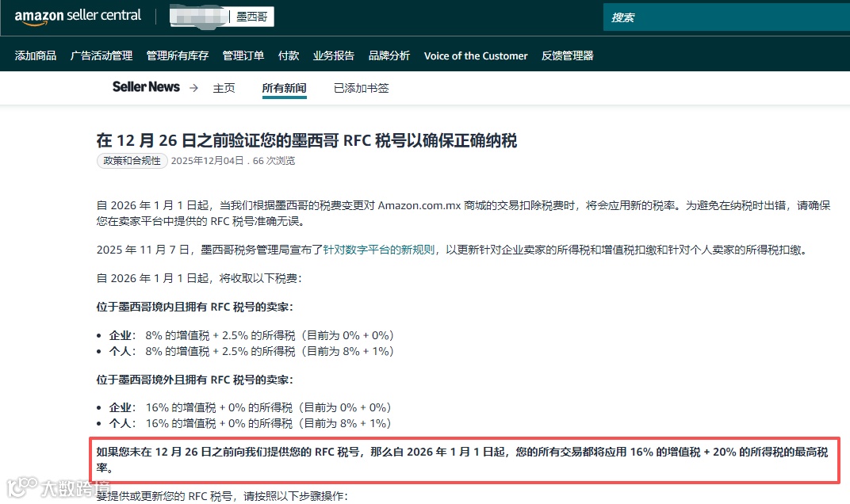
Task: Open the 品牌分析 menu
Action: (x=389, y=55)
